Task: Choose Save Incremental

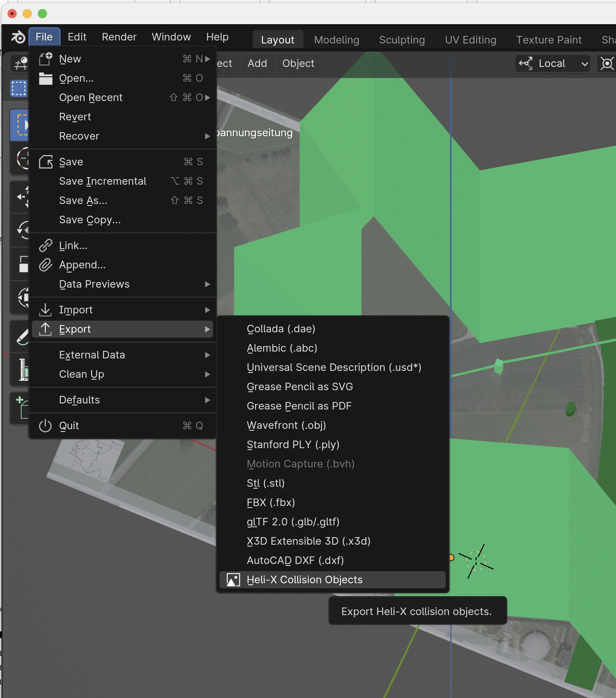Action: click(x=122, y=181)
